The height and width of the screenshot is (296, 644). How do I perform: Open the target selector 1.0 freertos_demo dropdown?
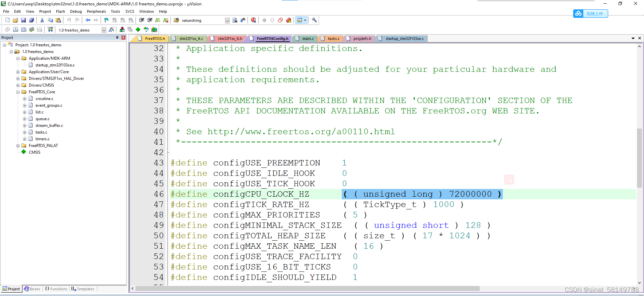(104, 30)
